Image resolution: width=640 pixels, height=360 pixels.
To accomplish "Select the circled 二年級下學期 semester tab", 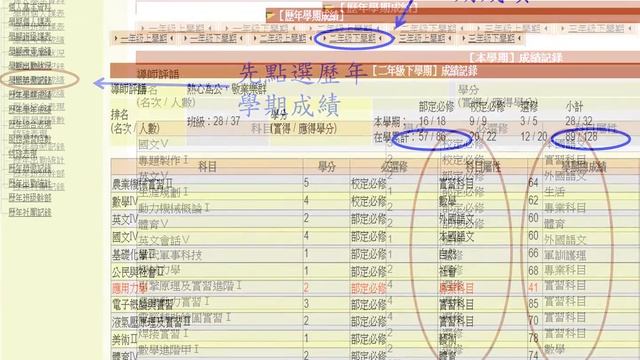I will (352, 38).
